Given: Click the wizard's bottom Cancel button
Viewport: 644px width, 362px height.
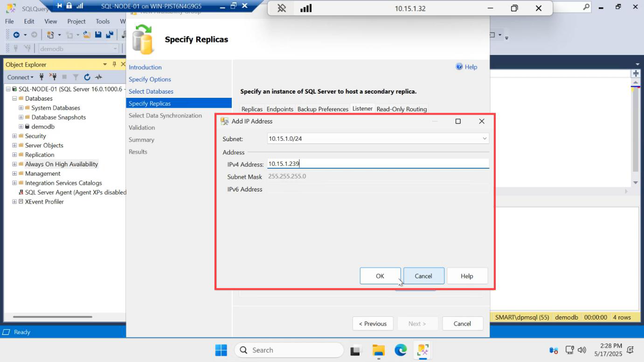Looking at the screenshot, I should tap(462, 324).
